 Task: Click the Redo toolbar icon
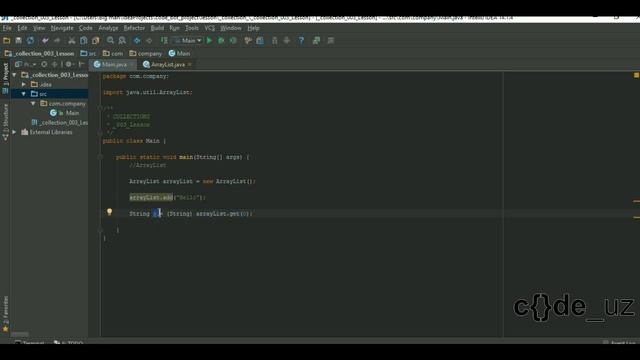57,40
